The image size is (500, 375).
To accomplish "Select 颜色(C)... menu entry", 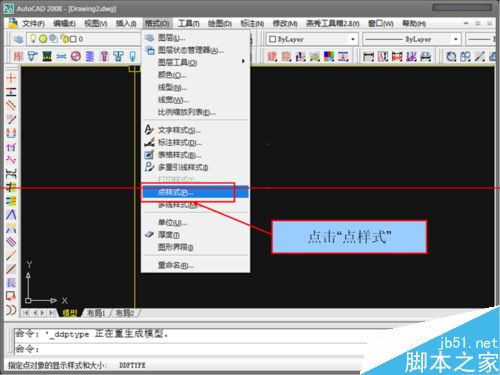I will tap(196, 75).
